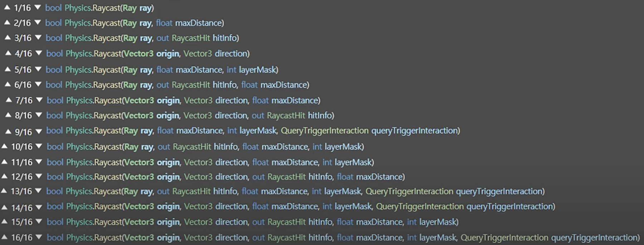Click the down arrow beside 12/16
The width and height of the screenshot is (644, 245).
point(39,176)
